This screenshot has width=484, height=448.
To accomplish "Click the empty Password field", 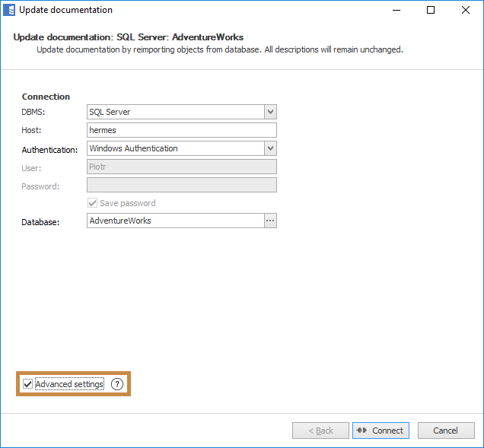I will (x=181, y=185).
